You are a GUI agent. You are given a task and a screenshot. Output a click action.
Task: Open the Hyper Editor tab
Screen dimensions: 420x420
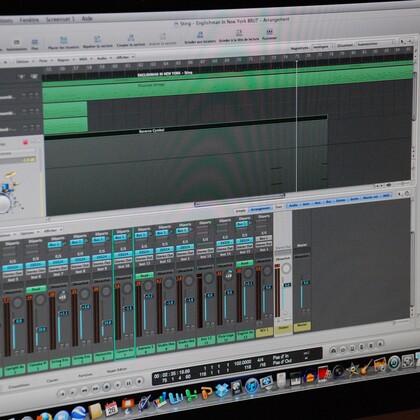click(x=117, y=371)
